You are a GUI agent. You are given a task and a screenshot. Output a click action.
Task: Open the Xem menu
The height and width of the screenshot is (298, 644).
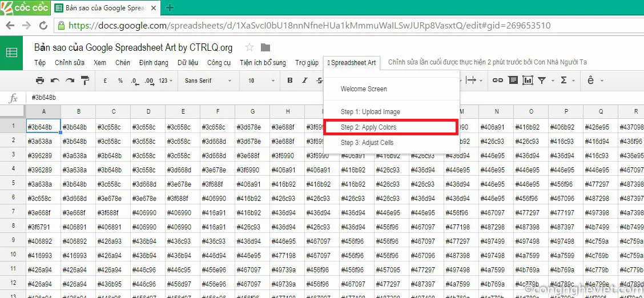tap(100, 62)
